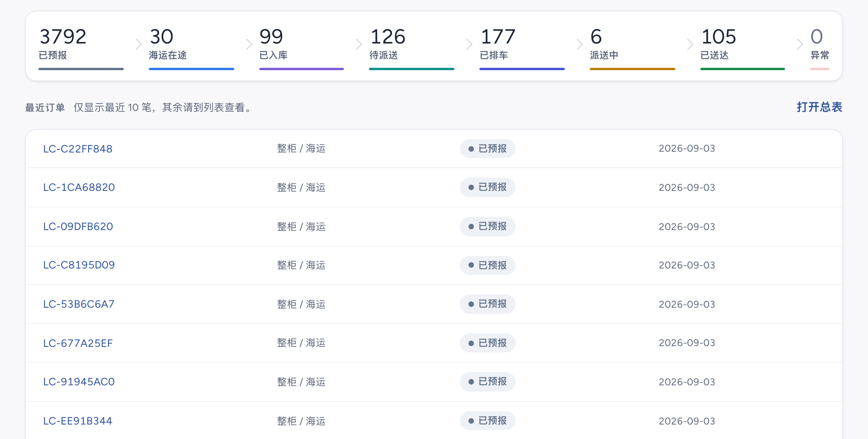Open the 打开总表 link
Image resolution: width=868 pixels, height=439 pixels.
[x=819, y=107]
